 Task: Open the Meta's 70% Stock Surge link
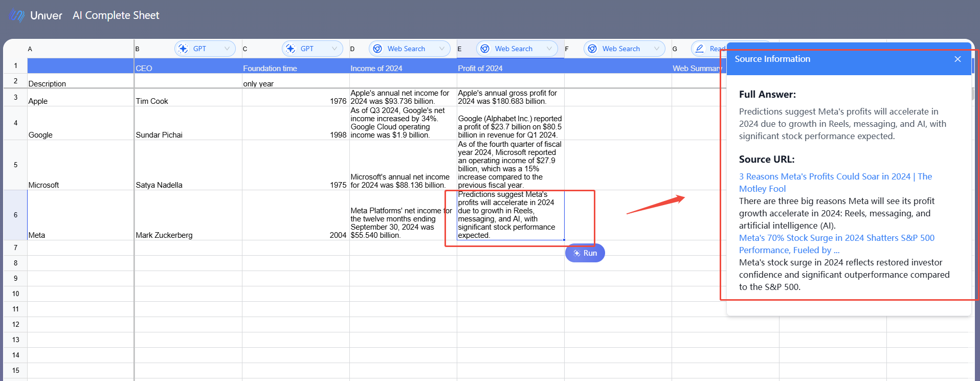(836, 244)
